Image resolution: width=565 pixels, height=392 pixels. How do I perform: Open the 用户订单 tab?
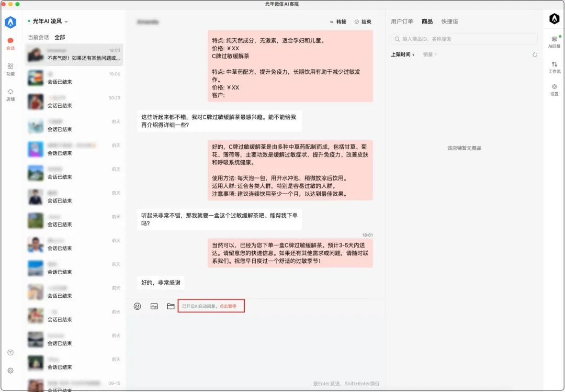(402, 21)
